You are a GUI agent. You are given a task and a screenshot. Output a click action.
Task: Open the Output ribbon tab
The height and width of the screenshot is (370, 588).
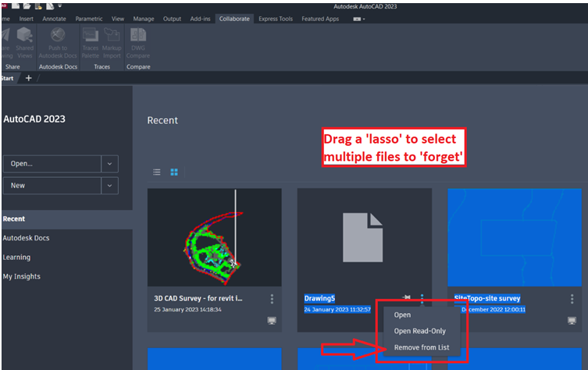tap(172, 19)
